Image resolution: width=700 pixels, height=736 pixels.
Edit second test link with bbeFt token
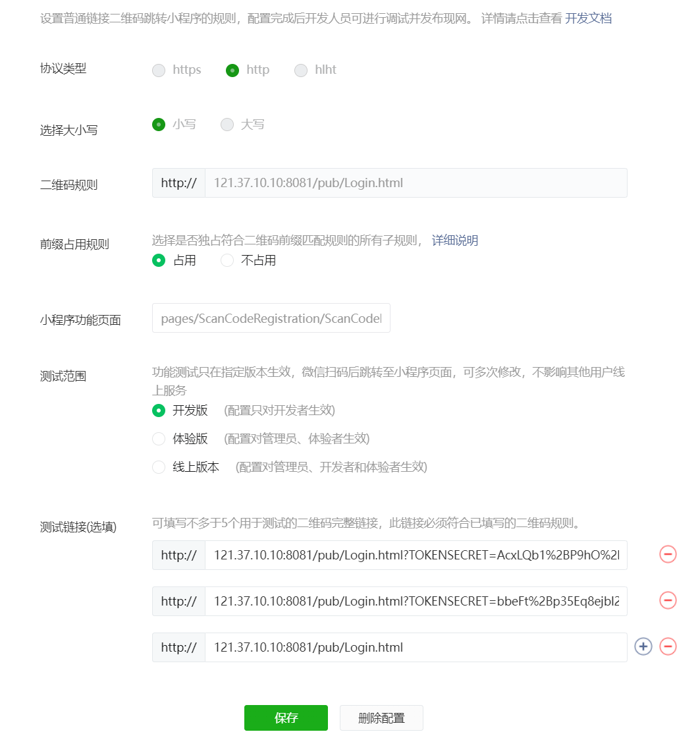[x=416, y=602]
